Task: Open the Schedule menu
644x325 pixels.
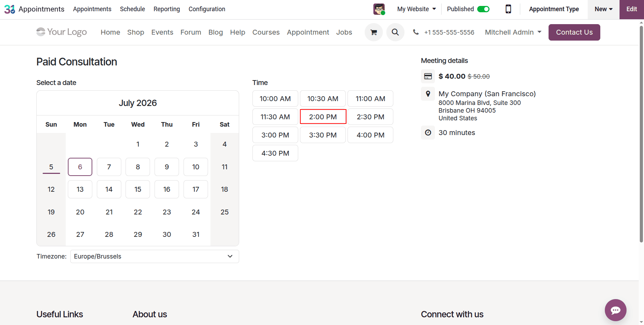Action: (133, 9)
